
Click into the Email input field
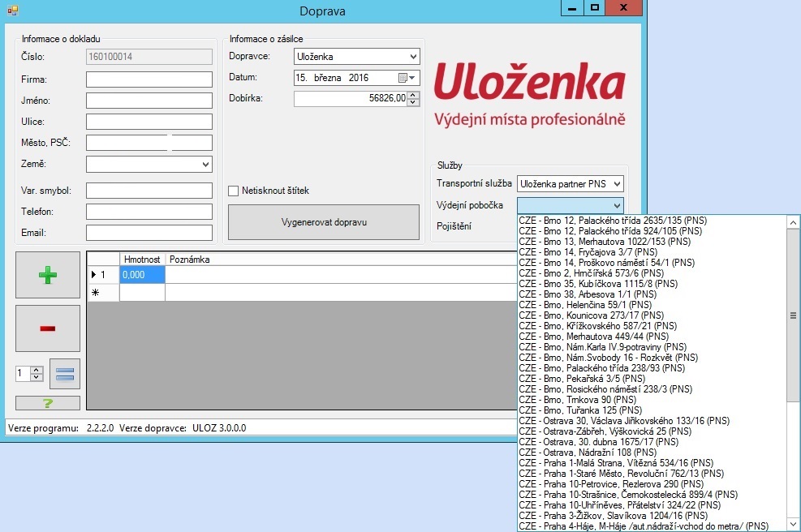(149, 233)
